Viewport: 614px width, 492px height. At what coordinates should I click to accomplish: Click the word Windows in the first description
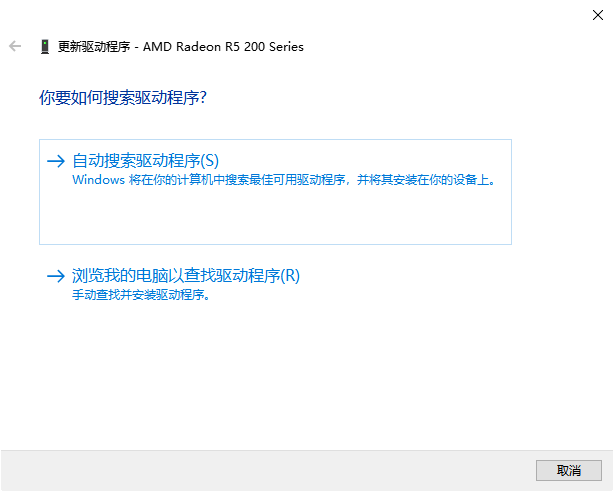(x=96, y=181)
